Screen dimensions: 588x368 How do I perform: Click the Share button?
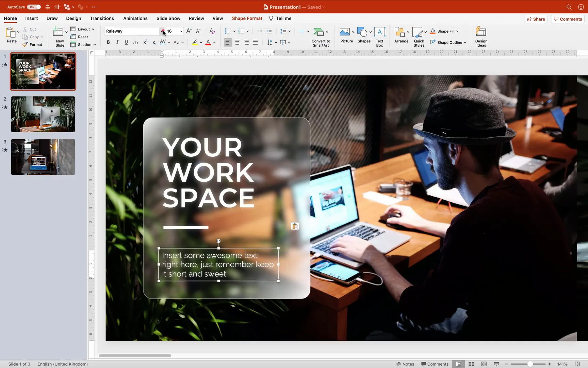pyautogui.click(x=536, y=19)
